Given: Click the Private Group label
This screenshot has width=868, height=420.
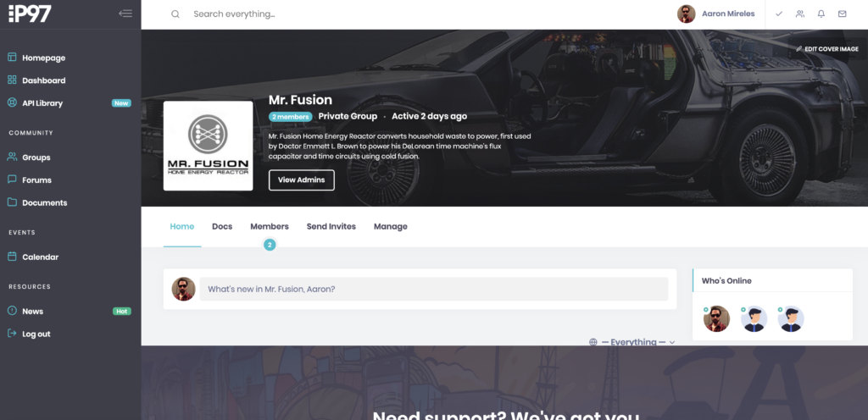Looking at the screenshot, I should click(x=348, y=117).
